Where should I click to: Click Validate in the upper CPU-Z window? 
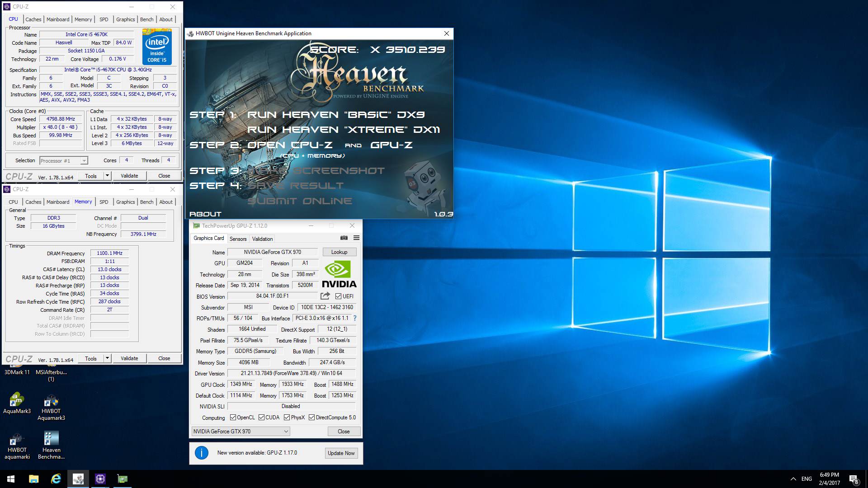point(129,176)
